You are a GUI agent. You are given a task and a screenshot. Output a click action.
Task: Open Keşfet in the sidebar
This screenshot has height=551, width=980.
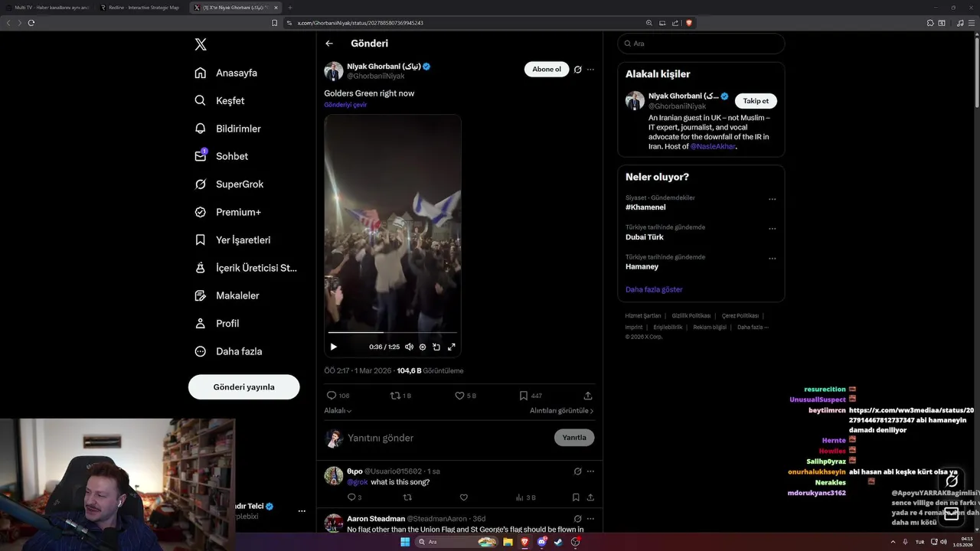[x=220, y=100]
